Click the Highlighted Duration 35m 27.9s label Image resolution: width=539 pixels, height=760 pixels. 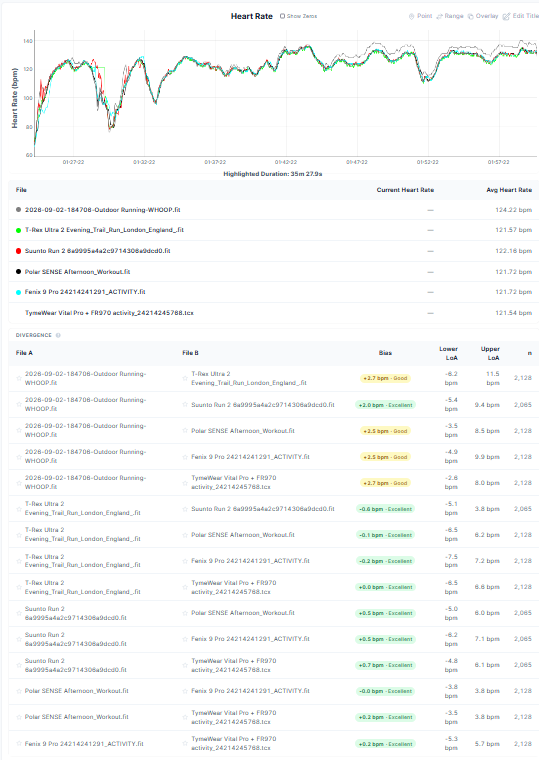point(273,174)
